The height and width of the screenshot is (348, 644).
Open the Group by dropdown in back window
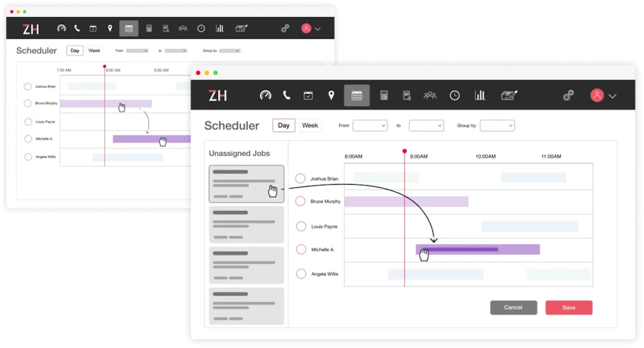coord(230,51)
